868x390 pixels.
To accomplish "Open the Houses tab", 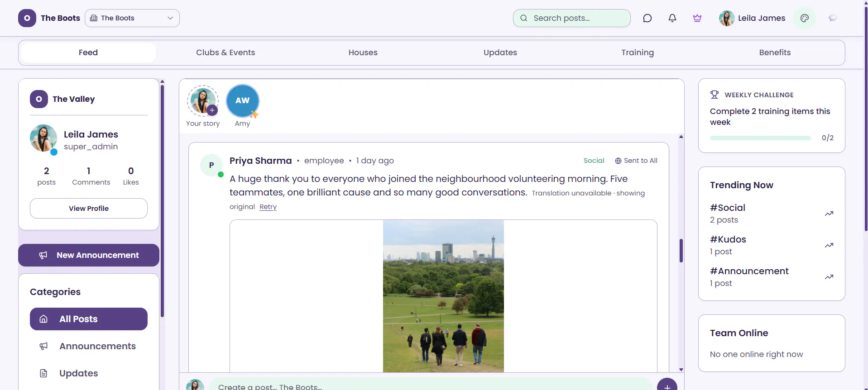I will click(363, 52).
